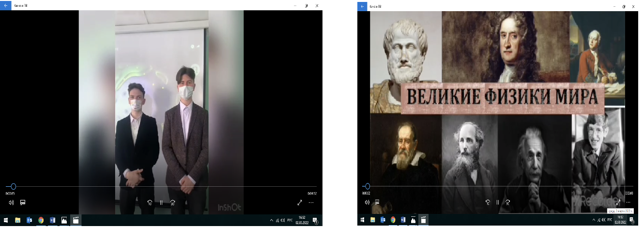Screen dimensions: 644x228
Task: Mute volume in the left player window
Action: 11,202
